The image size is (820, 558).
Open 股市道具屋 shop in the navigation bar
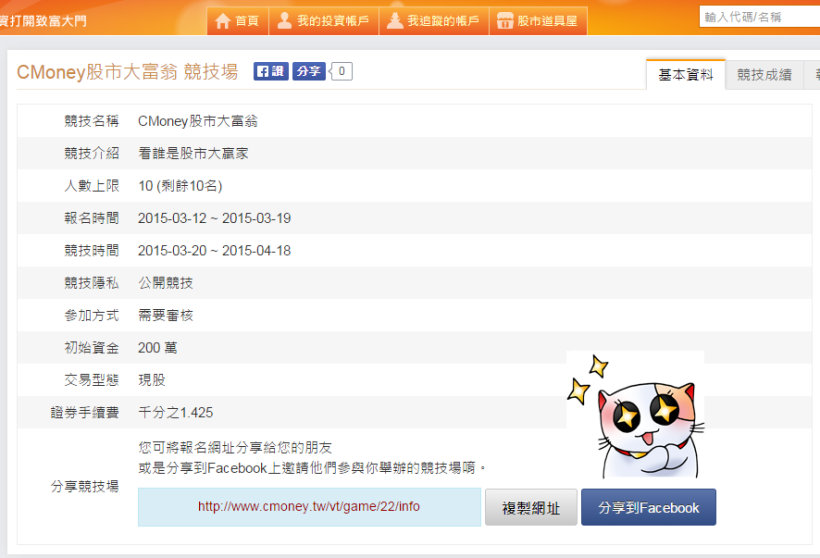tap(538, 21)
